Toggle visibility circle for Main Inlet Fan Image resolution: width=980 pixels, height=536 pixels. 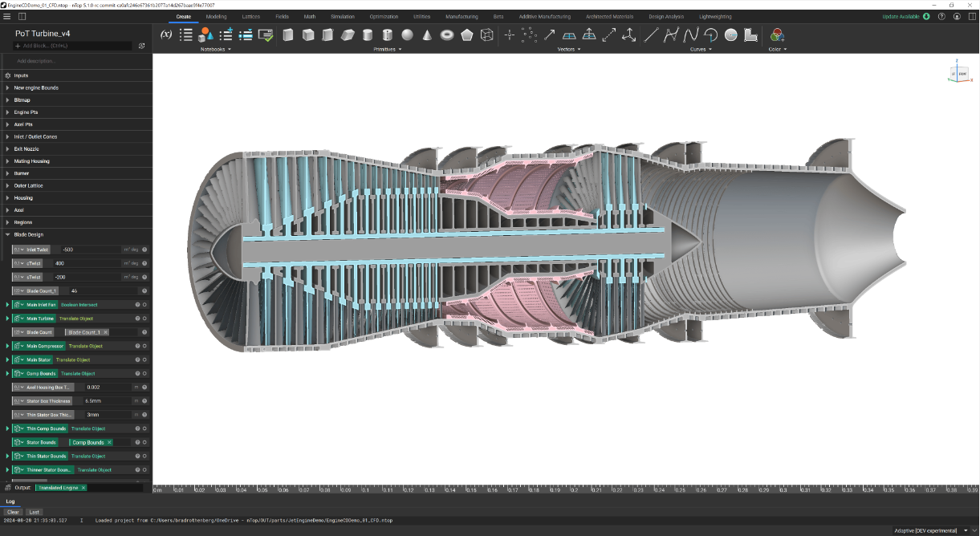click(x=144, y=305)
